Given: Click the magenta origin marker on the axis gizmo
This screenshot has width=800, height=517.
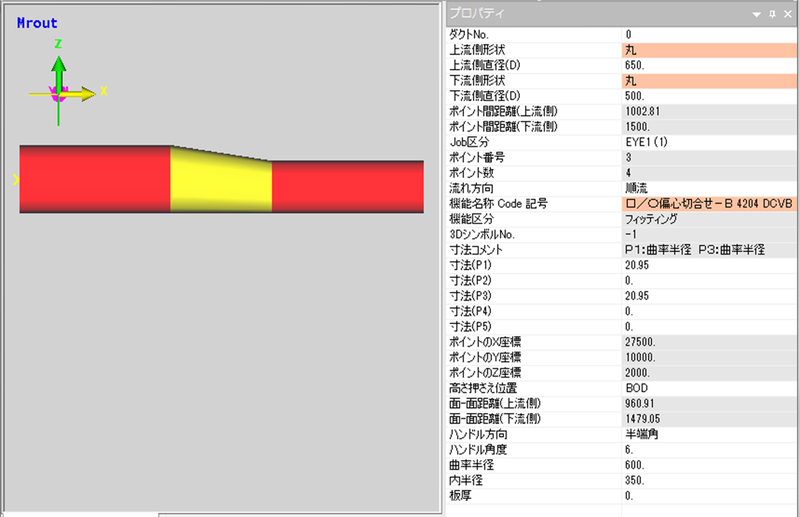Looking at the screenshot, I should point(57,96).
